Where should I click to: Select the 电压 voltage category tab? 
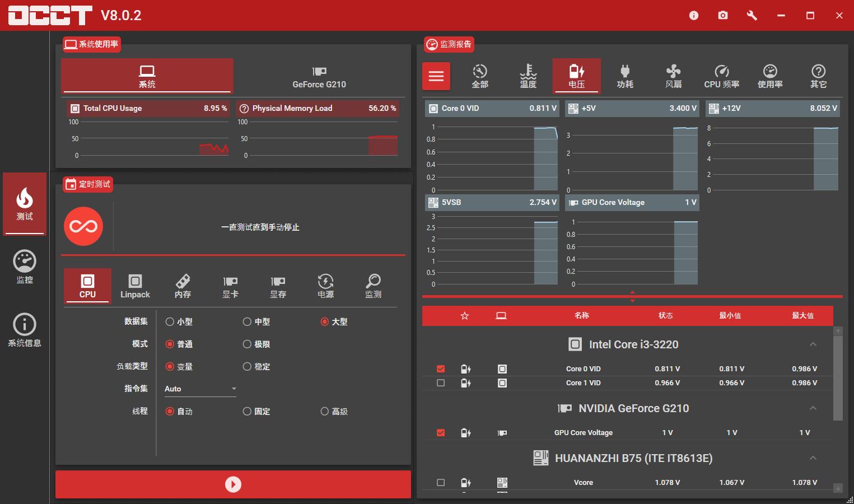(576, 76)
